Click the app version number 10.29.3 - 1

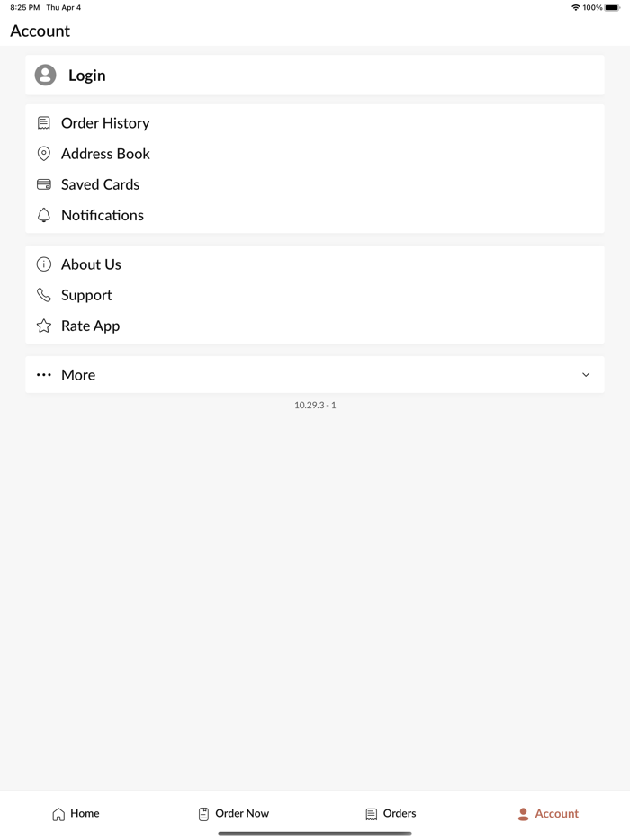pos(315,405)
